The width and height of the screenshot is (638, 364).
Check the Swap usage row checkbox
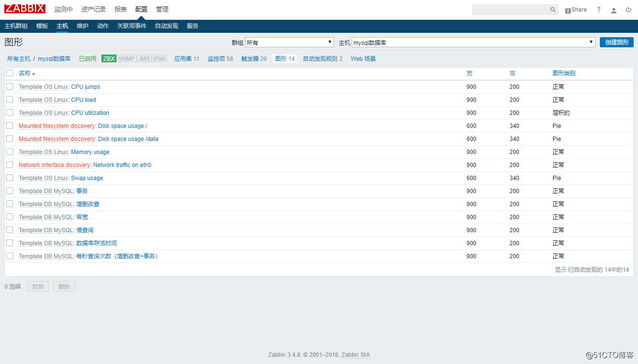coord(10,178)
